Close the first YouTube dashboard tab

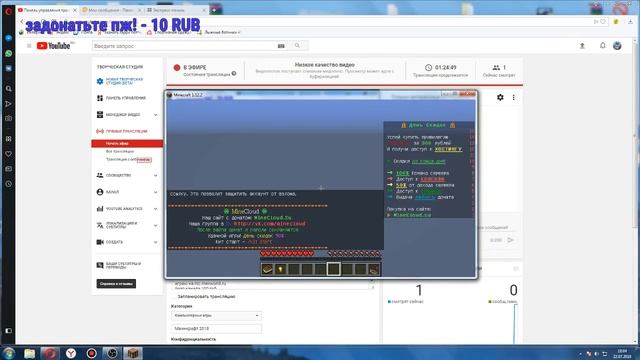click(75, 10)
